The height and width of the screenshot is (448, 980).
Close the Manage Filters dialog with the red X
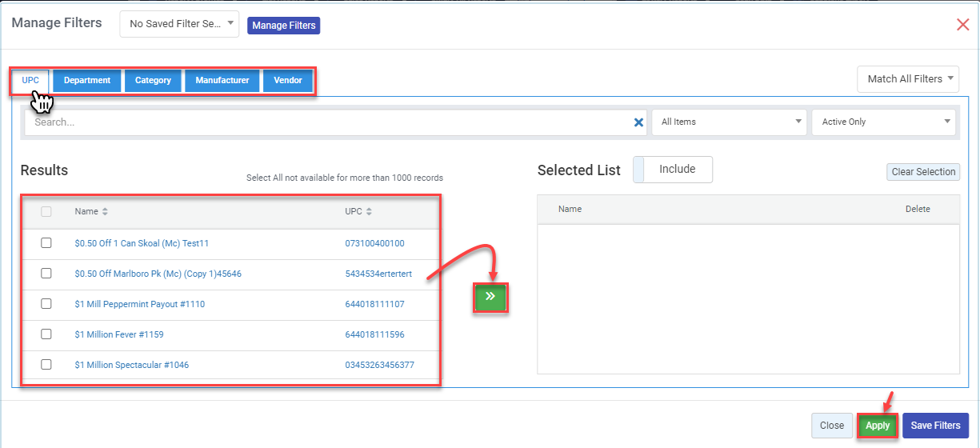[962, 25]
